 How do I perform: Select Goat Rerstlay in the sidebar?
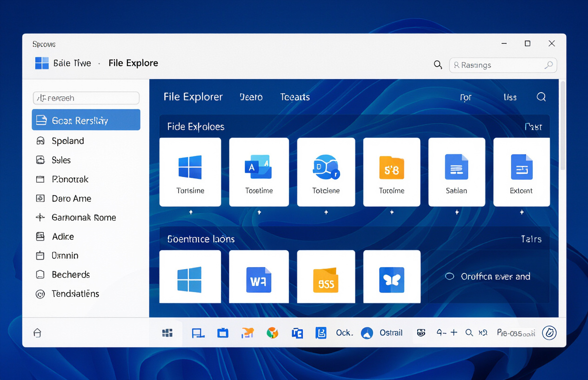coord(86,120)
